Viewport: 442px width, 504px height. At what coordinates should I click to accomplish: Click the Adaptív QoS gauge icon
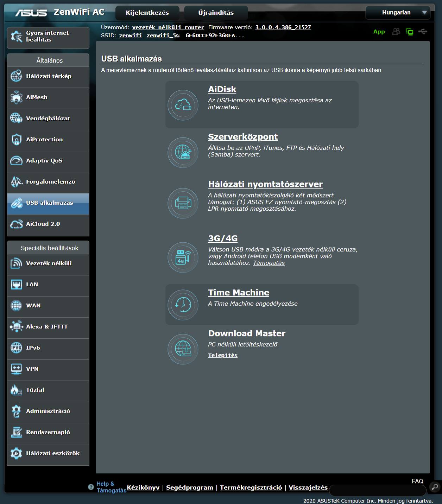click(16, 160)
